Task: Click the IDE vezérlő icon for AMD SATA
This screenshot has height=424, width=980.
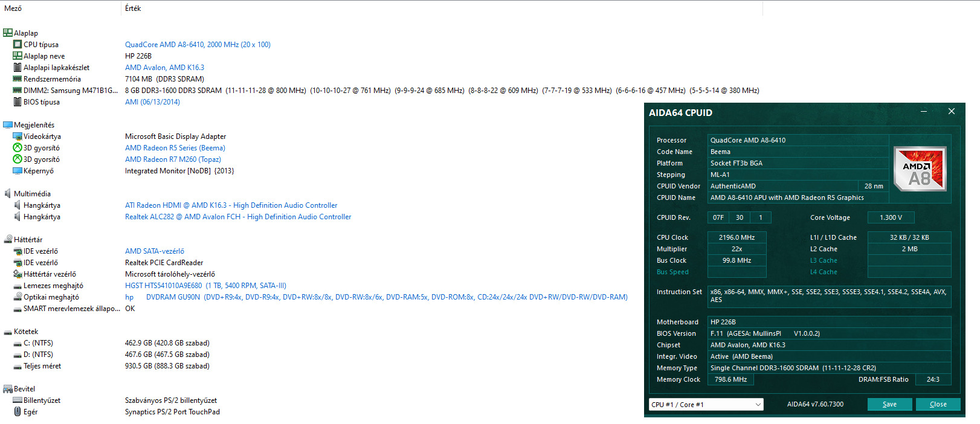Action: [18, 251]
